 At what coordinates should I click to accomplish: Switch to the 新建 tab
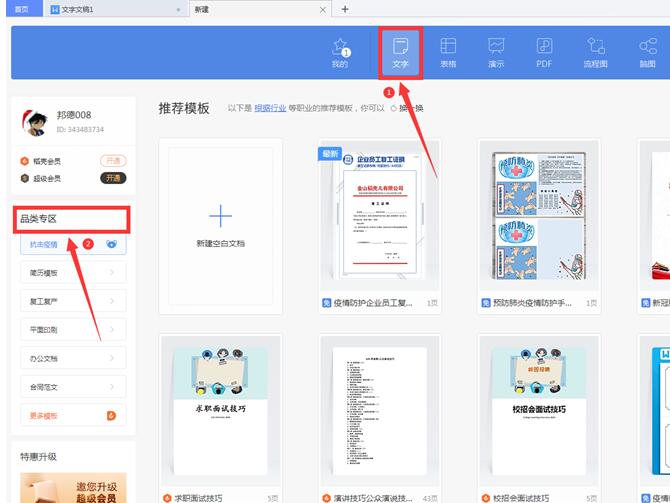tap(260, 9)
